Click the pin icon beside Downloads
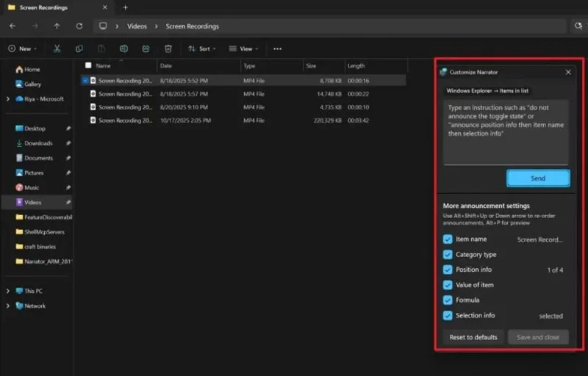Screen dimensions: 588x376 (x=68, y=143)
